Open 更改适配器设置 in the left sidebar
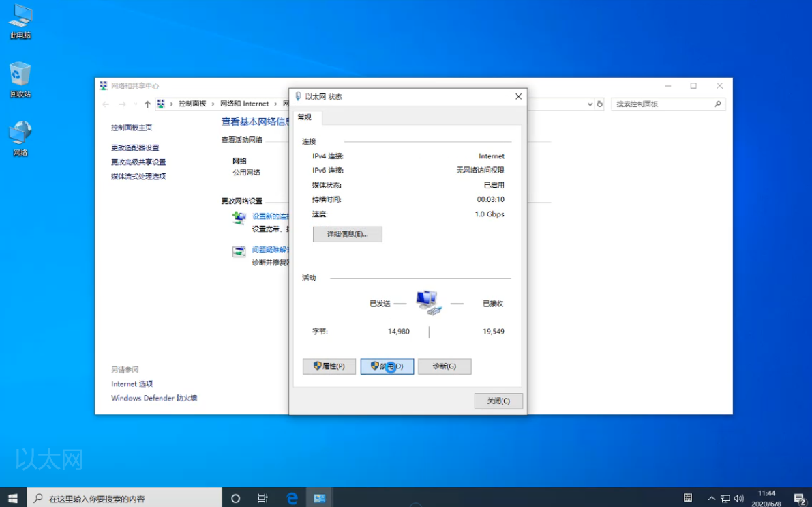Viewport: 812px width, 507px height. tap(135, 147)
